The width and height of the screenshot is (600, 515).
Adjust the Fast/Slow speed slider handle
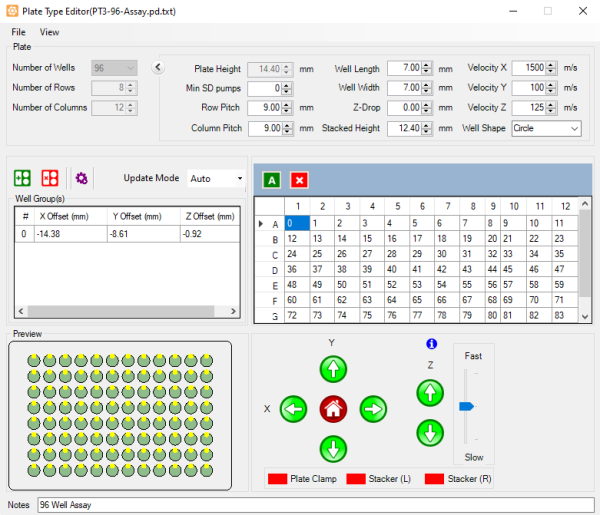(466, 406)
